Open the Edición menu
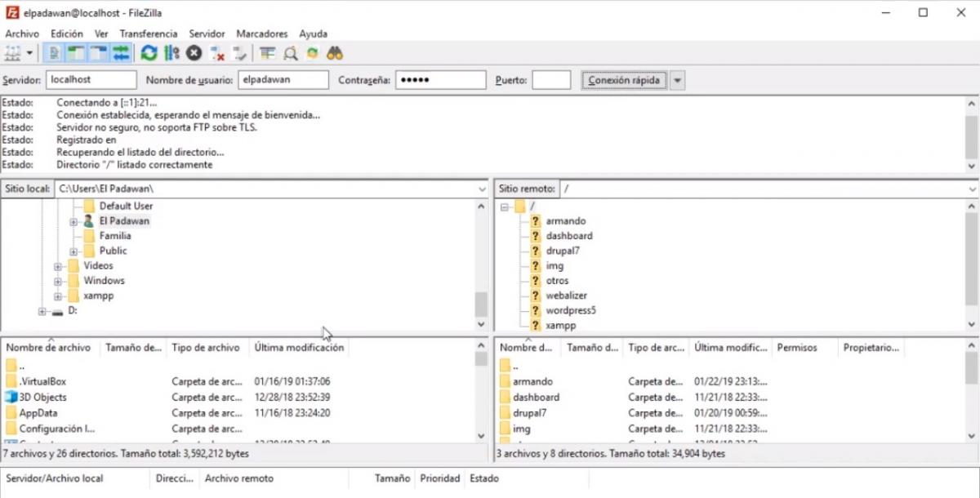 tap(67, 33)
